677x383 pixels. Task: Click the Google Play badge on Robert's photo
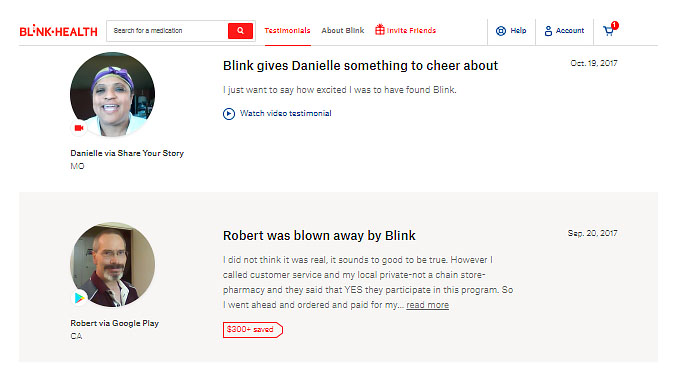click(79, 298)
